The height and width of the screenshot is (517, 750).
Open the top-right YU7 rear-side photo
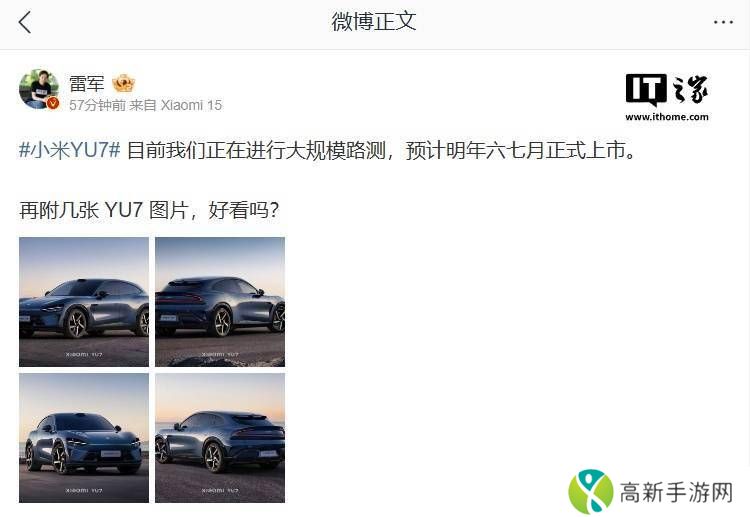click(x=220, y=302)
